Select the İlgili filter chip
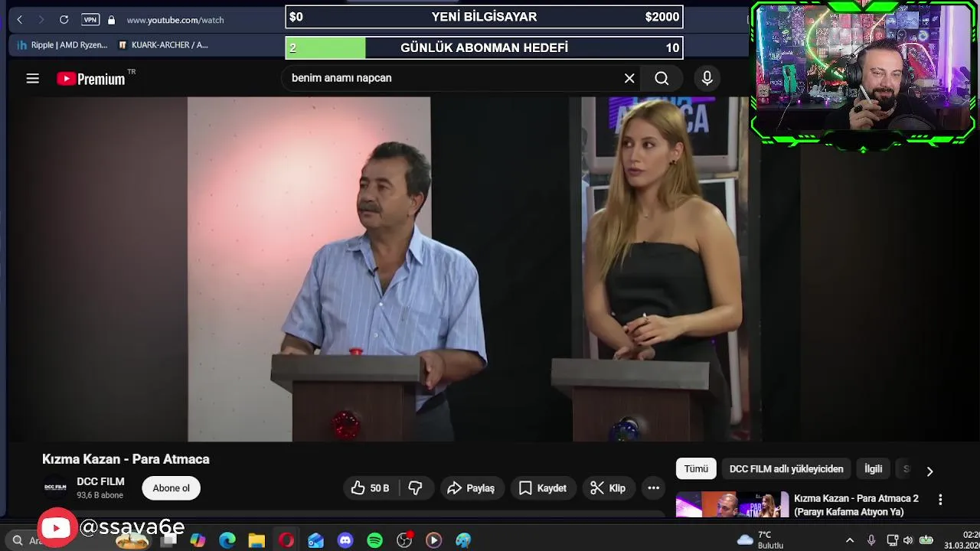 [x=873, y=469]
